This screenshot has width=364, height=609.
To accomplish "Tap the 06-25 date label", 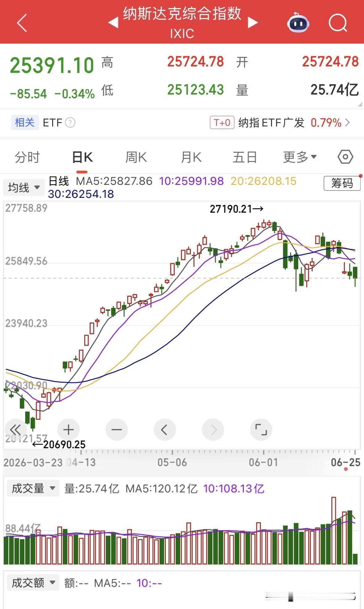I will 345,462.
